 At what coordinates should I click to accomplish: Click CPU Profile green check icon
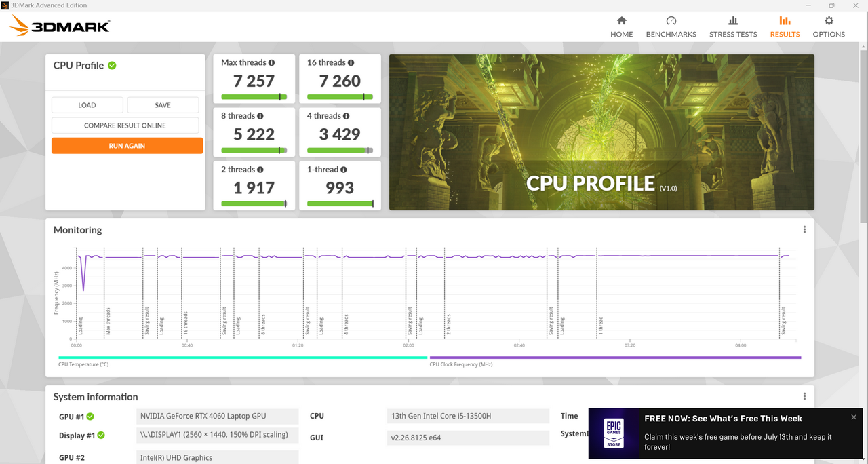pos(112,66)
